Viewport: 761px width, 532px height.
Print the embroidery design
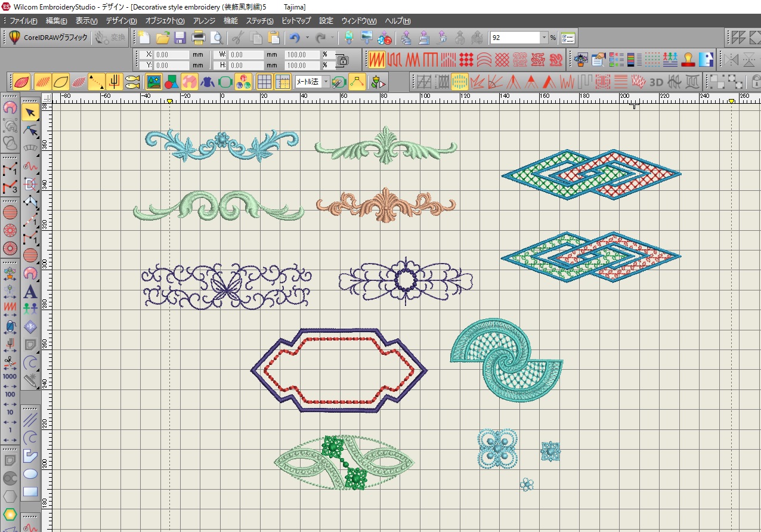click(199, 38)
